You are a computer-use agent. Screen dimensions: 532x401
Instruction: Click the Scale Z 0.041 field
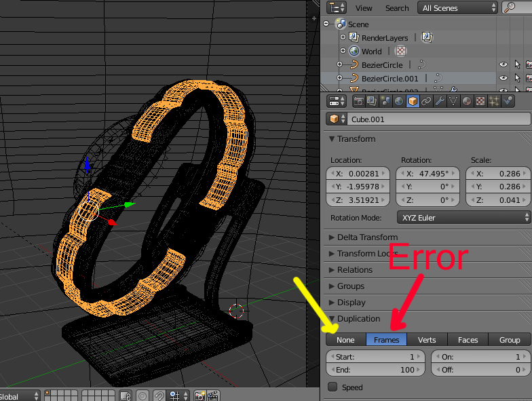point(498,199)
